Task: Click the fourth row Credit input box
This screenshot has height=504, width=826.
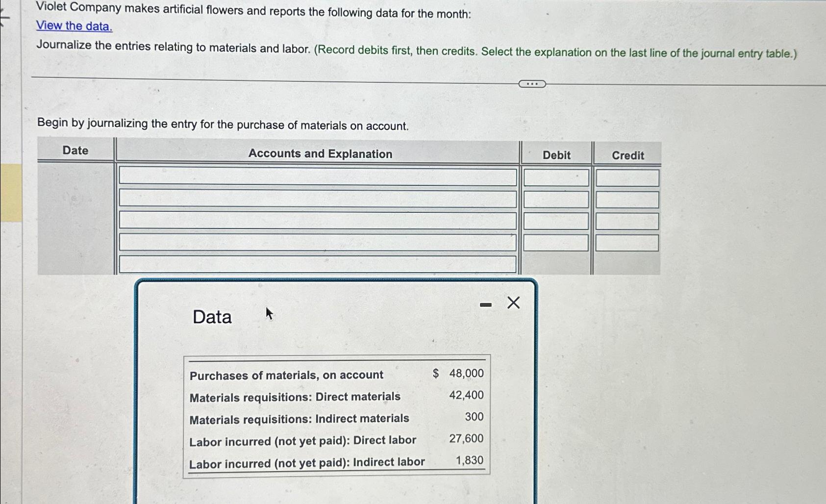Action: 627,243
